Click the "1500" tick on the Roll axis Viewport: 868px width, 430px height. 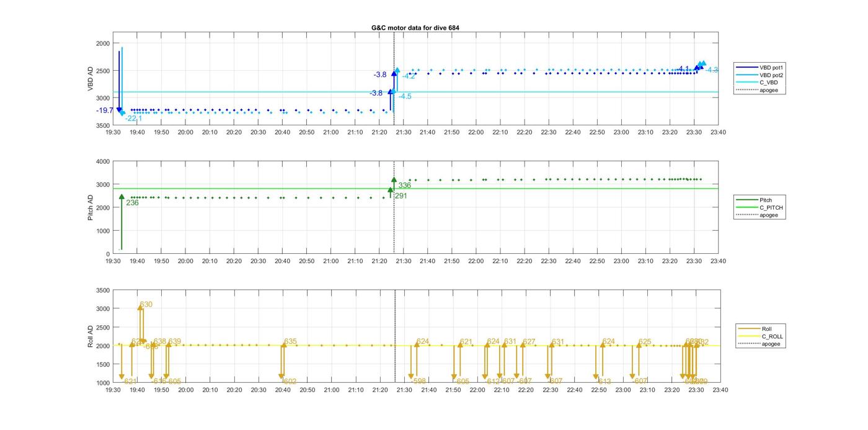point(103,365)
